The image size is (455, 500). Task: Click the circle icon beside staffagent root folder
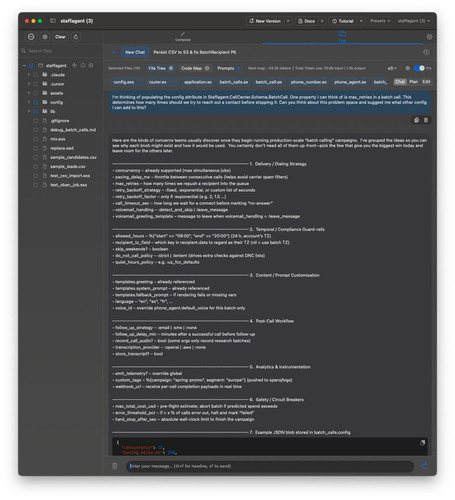(x=83, y=65)
